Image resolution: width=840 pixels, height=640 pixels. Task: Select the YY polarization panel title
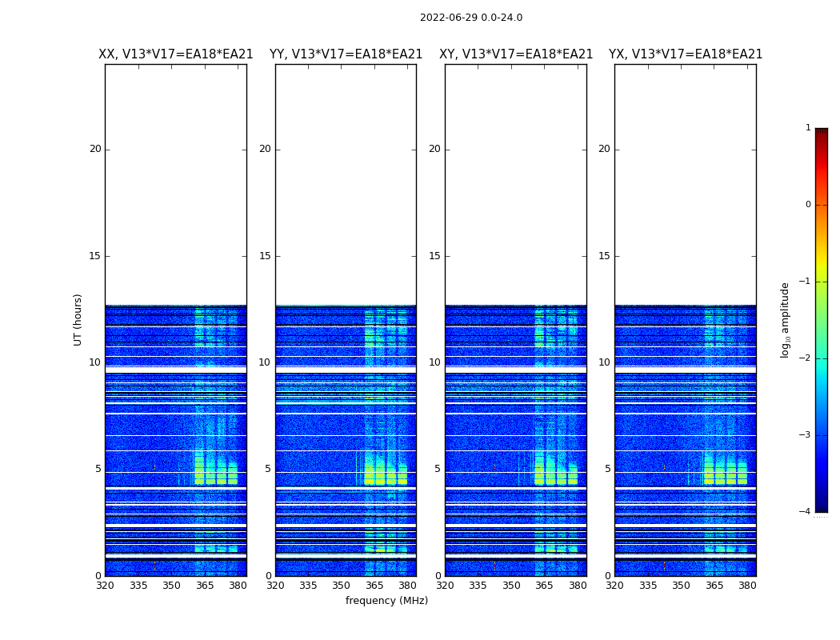coord(346,54)
